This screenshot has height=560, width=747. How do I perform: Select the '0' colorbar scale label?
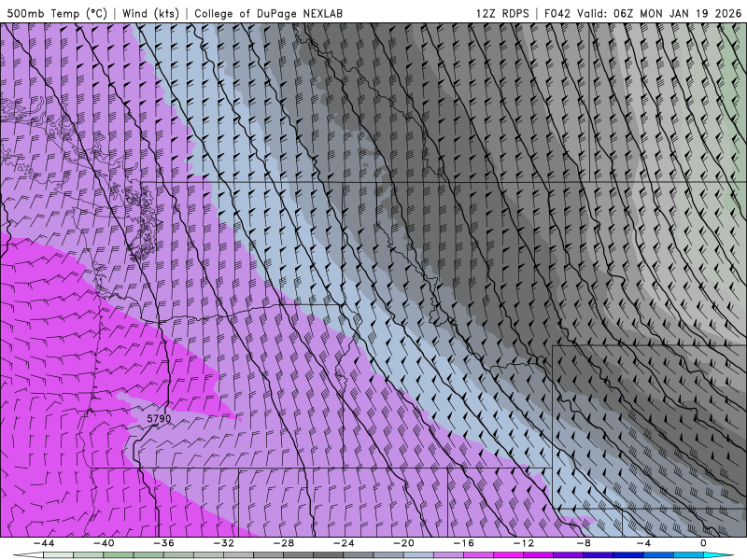coord(704,543)
